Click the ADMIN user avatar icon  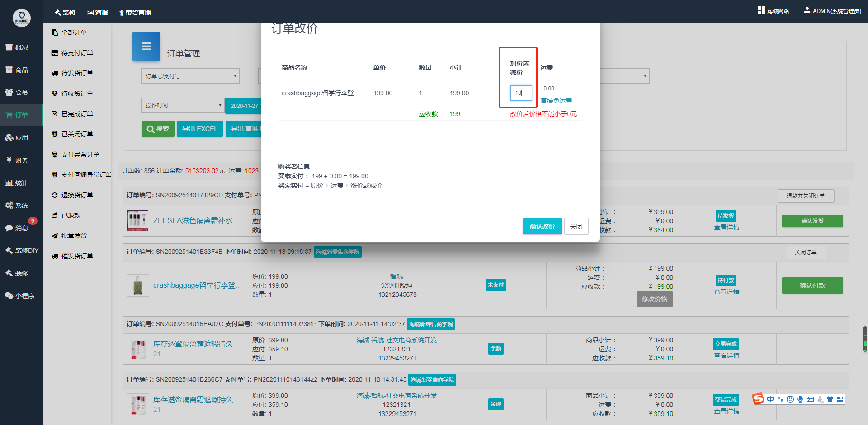pyautogui.click(x=807, y=10)
